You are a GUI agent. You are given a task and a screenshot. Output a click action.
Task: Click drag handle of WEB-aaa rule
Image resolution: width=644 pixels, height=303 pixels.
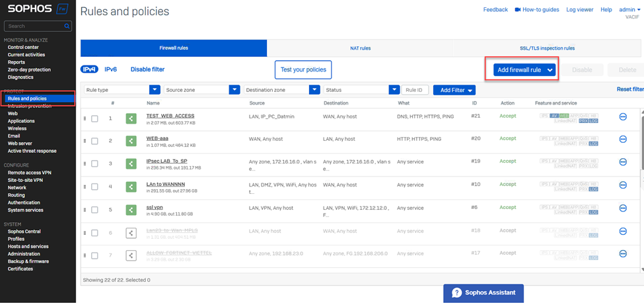85,141
